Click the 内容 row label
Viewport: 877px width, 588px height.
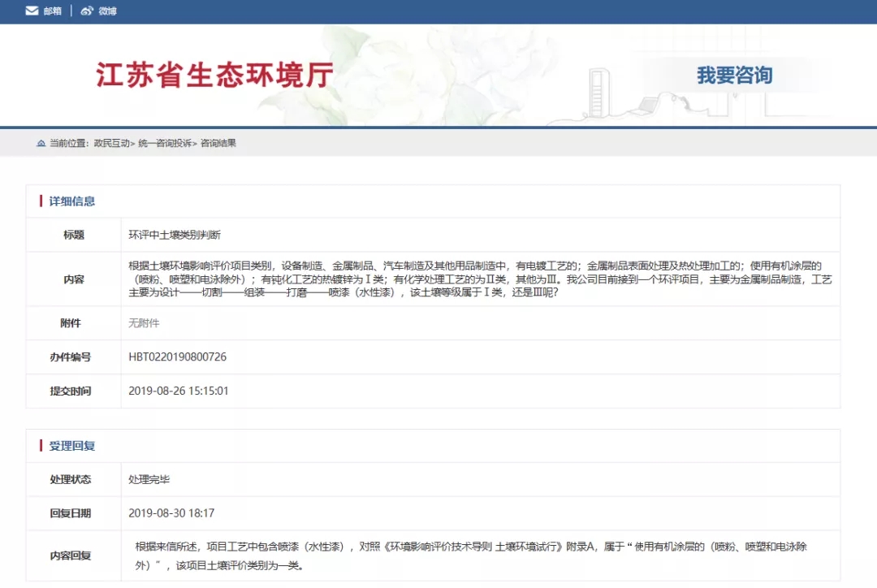74,279
